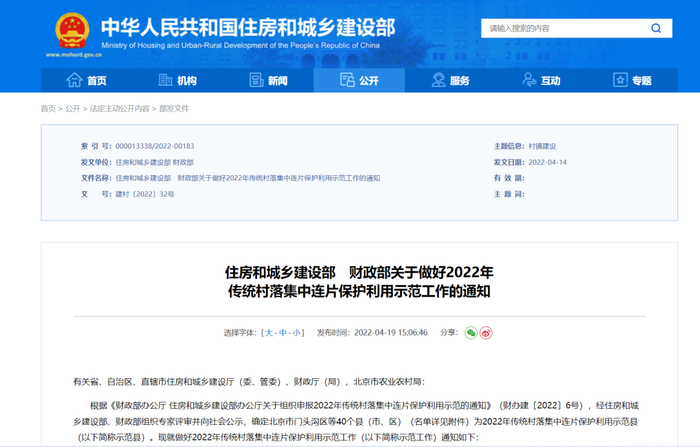This screenshot has width=700, height=447.
Task: Set font size to 大
Action: (269, 333)
